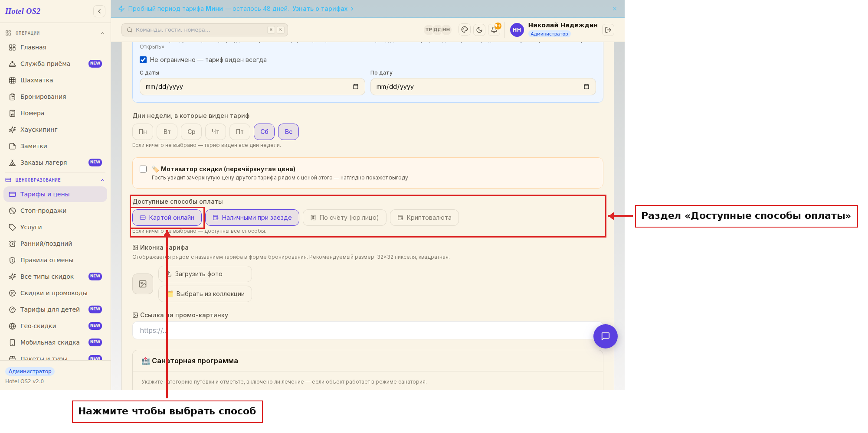The width and height of the screenshot is (868, 433).
Task: Toggle «Сб» weekday chip
Action: click(264, 132)
